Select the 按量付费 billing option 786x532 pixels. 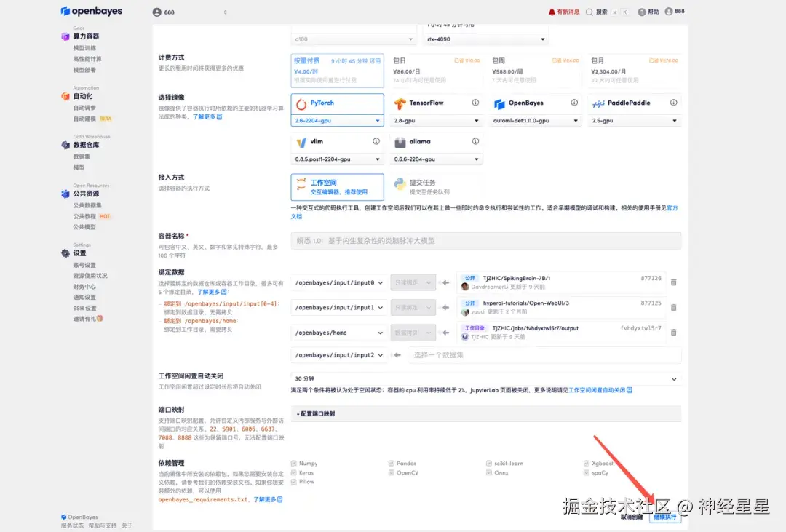338,71
